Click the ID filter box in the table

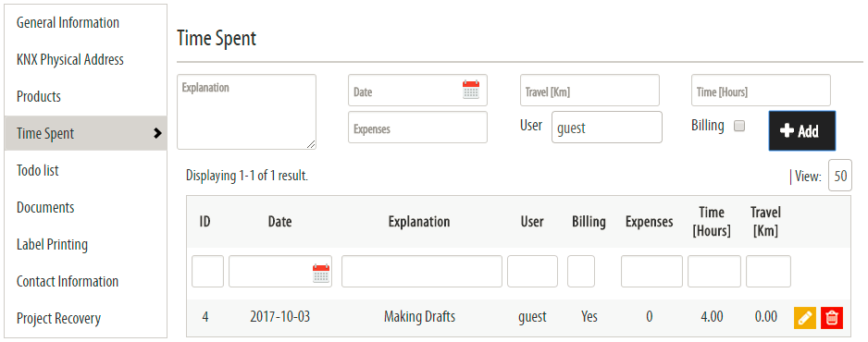coord(207,271)
